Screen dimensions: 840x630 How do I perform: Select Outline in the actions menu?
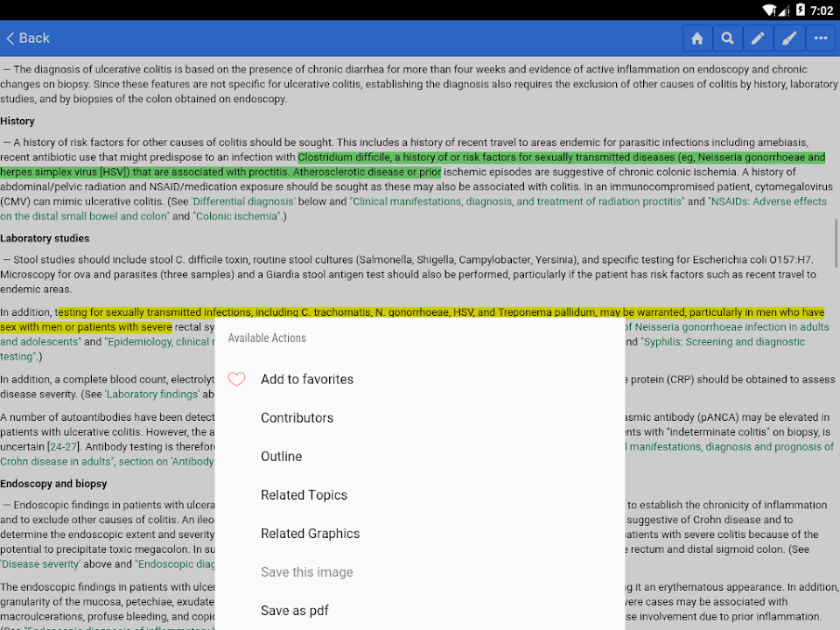pos(281,457)
